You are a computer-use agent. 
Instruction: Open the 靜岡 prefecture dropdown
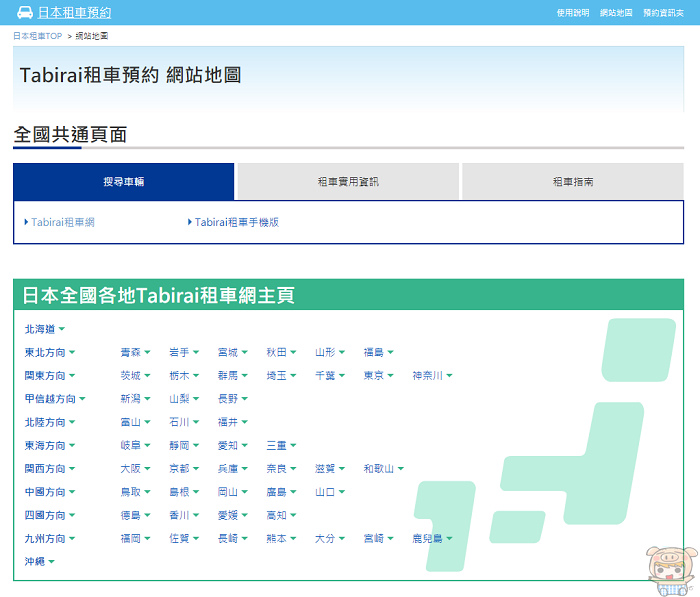tap(184, 445)
